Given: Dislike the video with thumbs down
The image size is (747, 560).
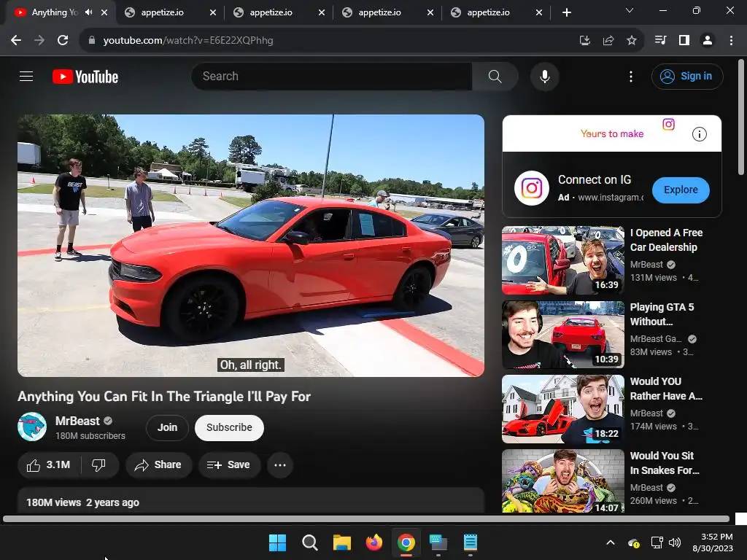Looking at the screenshot, I should (98, 464).
